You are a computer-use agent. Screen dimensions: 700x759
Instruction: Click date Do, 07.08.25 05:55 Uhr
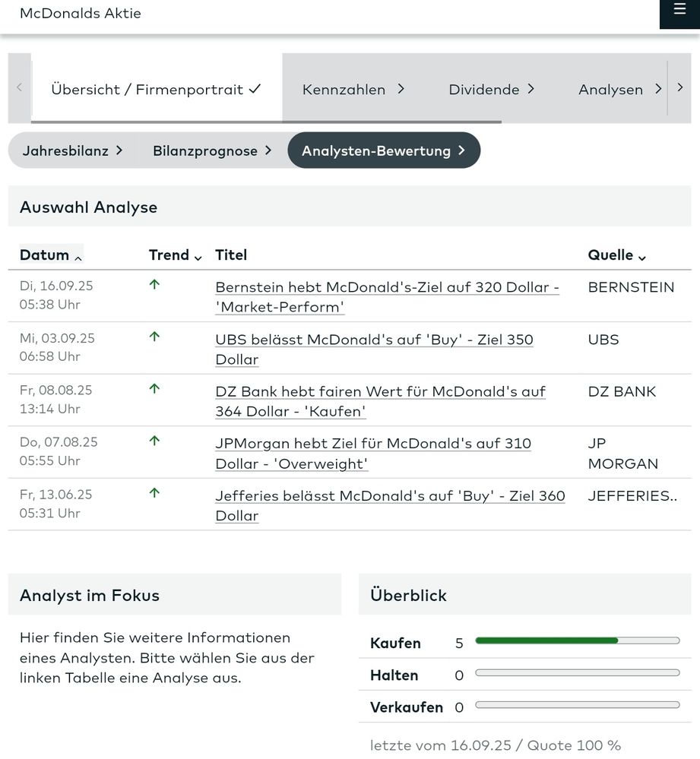[59, 451]
